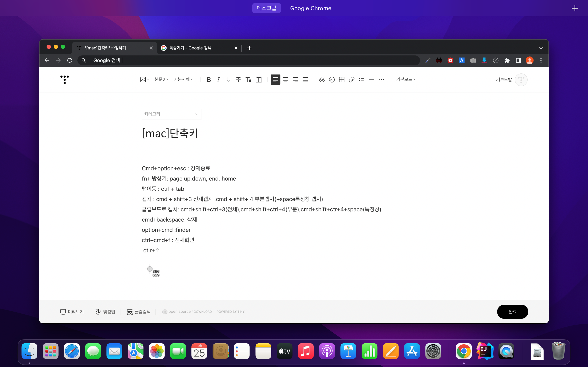Toggle italic text formatting
The image size is (588, 367).
[x=218, y=80]
